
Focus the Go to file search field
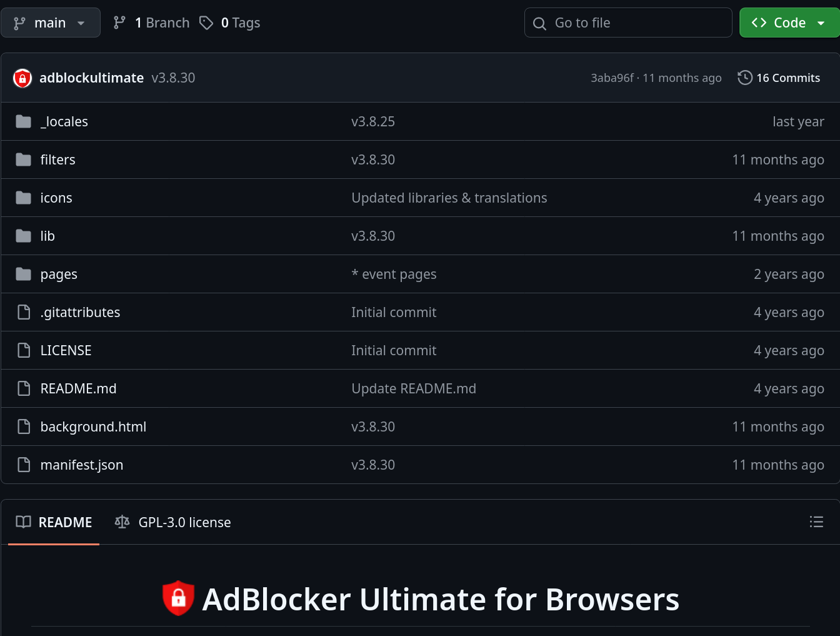(x=628, y=23)
